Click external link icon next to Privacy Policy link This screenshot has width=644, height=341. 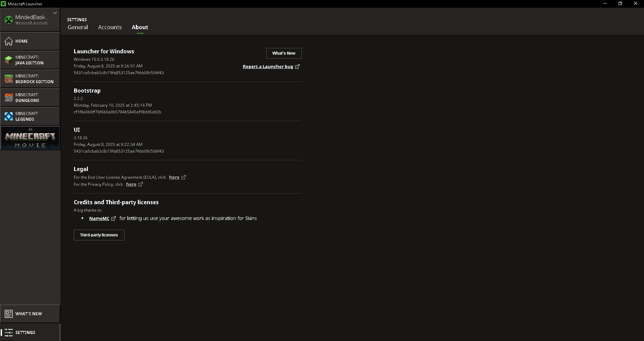point(141,184)
